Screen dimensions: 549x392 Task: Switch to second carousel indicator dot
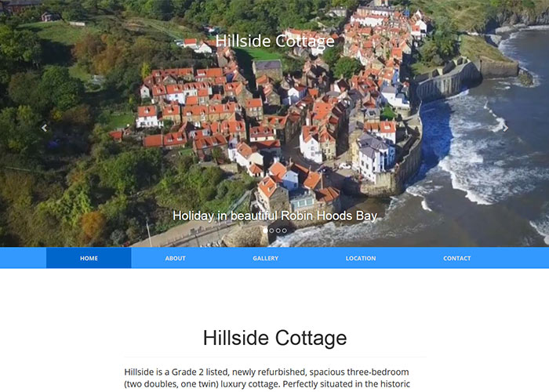click(271, 230)
